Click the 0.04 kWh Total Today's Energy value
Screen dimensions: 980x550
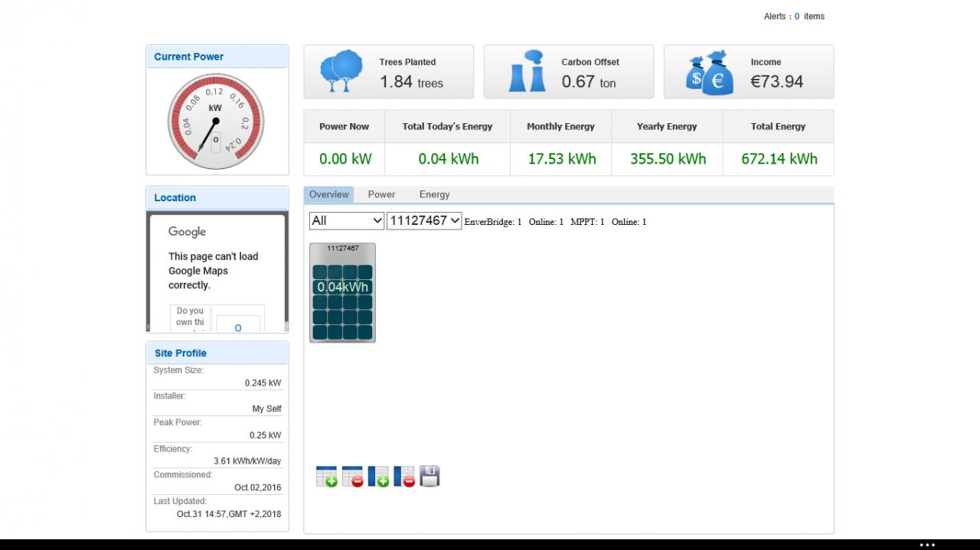click(449, 159)
